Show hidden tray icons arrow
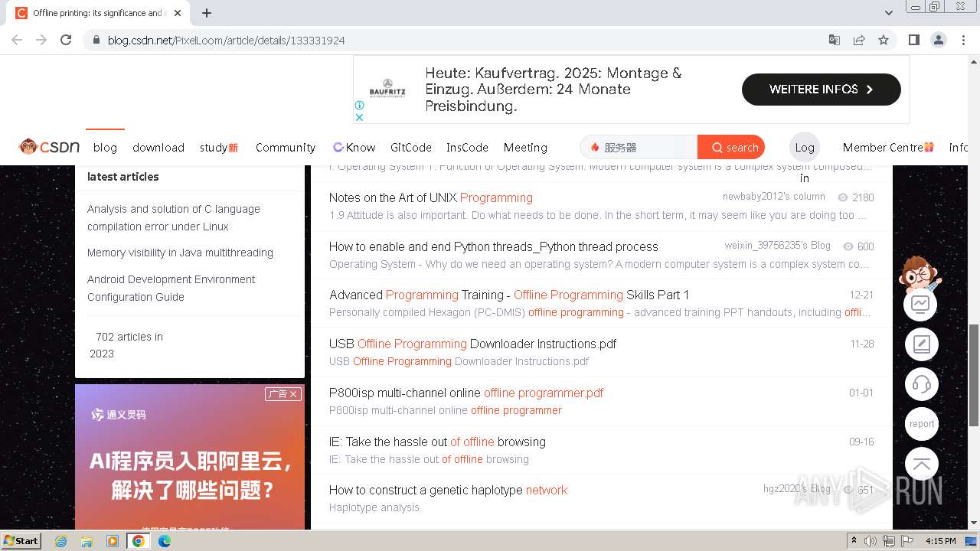This screenshot has height=551, width=980. tap(854, 541)
